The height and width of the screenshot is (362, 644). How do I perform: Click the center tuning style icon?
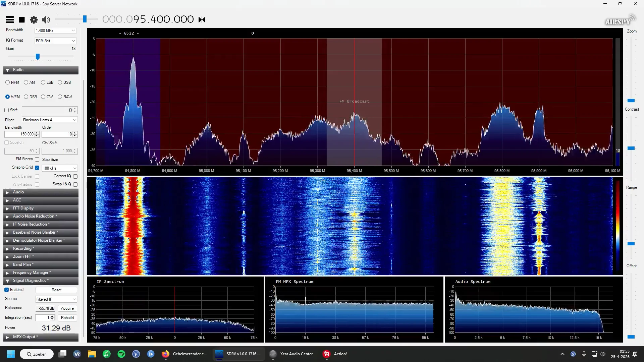202,20
